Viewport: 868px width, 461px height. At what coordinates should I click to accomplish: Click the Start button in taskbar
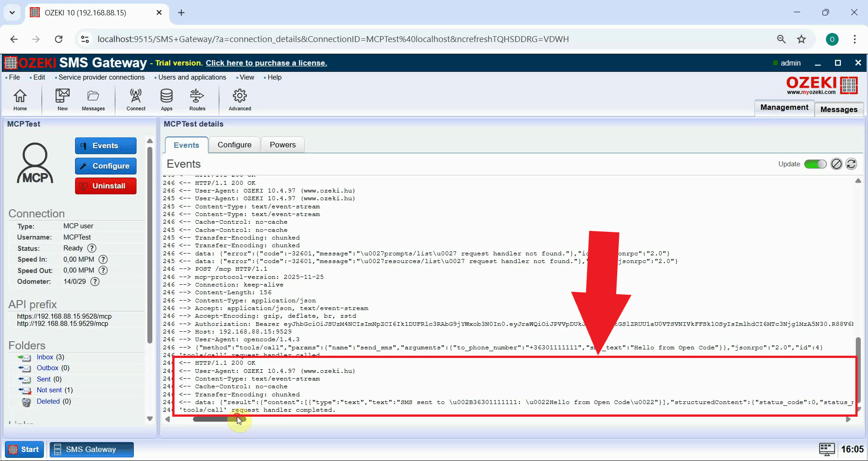tap(25, 449)
